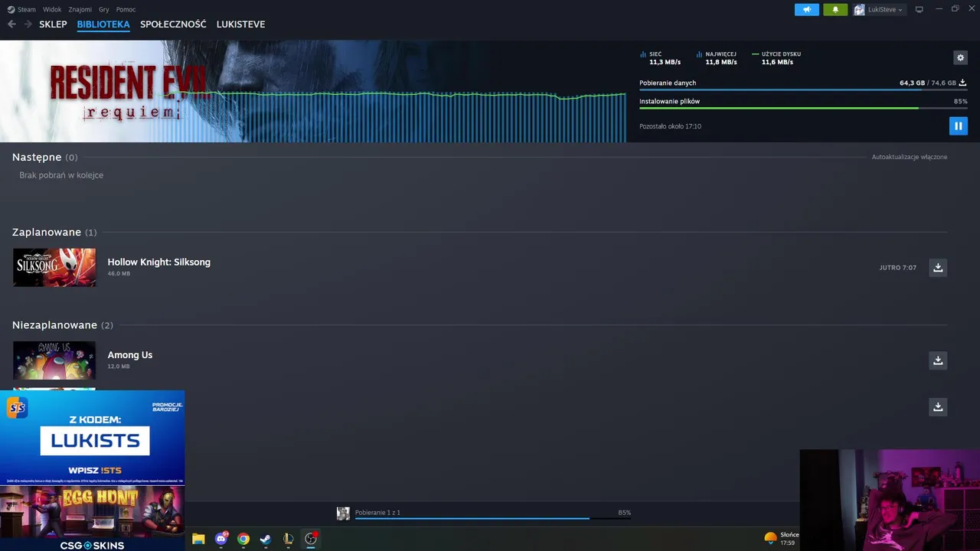Open OBS Studio from the taskbar
This screenshot has height=551, width=980.
point(311,539)
